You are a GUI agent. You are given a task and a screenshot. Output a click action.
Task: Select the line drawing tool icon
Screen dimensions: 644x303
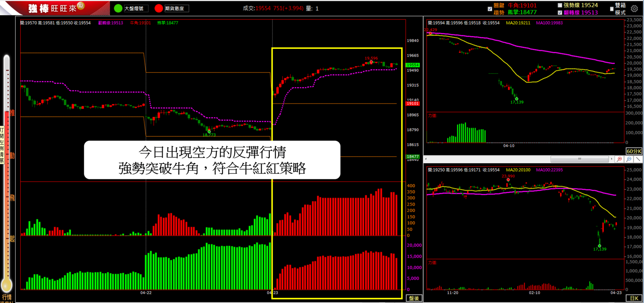tap(638, 159)
